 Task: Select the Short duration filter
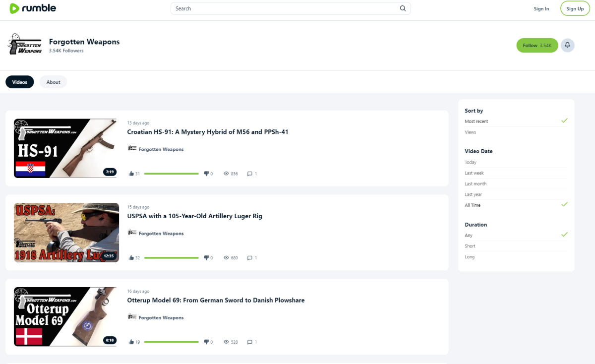click(470, 246)
